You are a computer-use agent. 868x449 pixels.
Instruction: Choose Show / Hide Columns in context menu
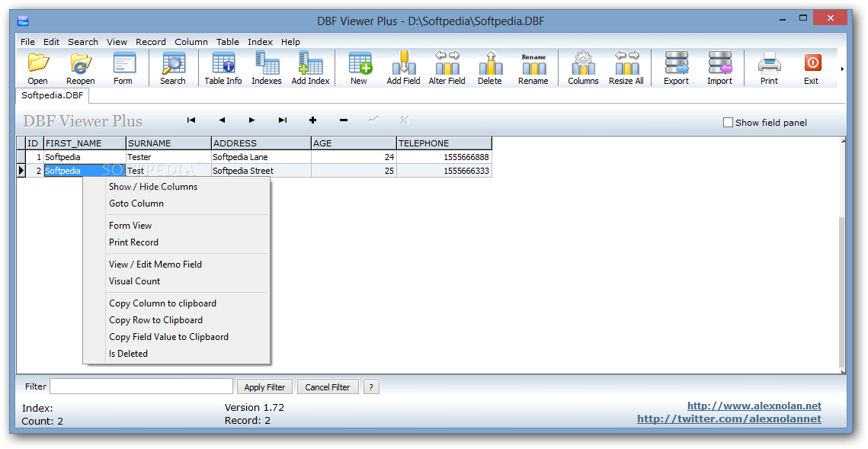(177, 187)
